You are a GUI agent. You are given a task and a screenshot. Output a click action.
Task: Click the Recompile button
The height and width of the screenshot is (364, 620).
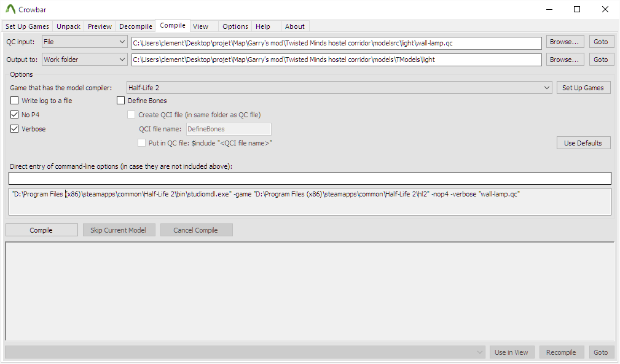pos(561,352)
